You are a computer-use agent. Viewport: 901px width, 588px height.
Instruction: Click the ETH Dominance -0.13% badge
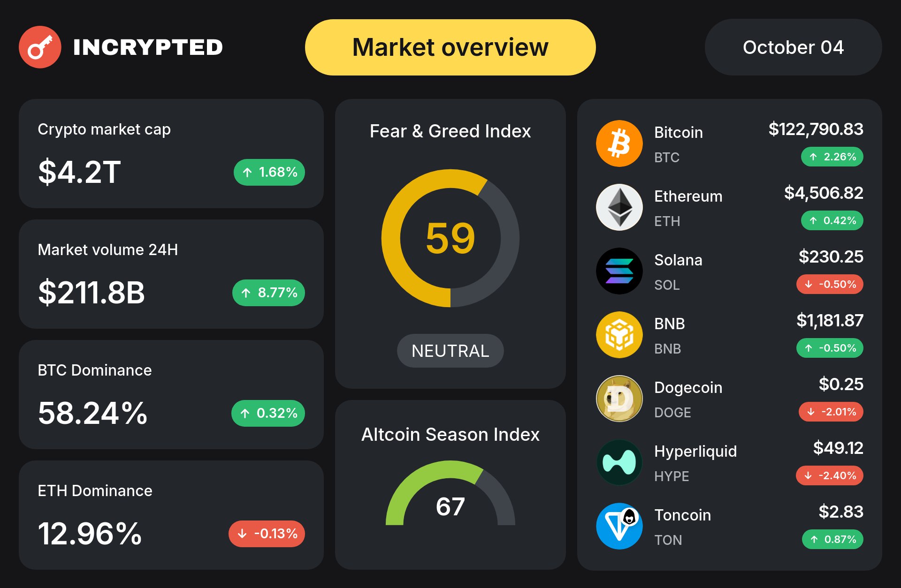267,534
